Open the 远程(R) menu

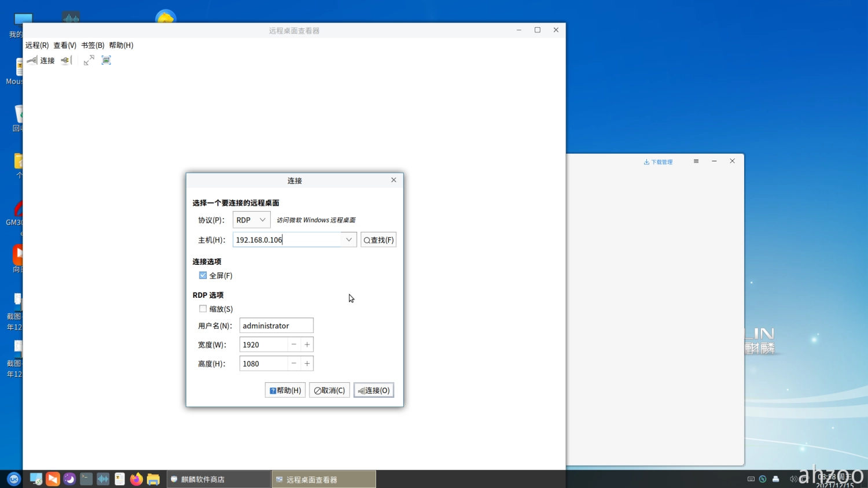coord(37,45)
